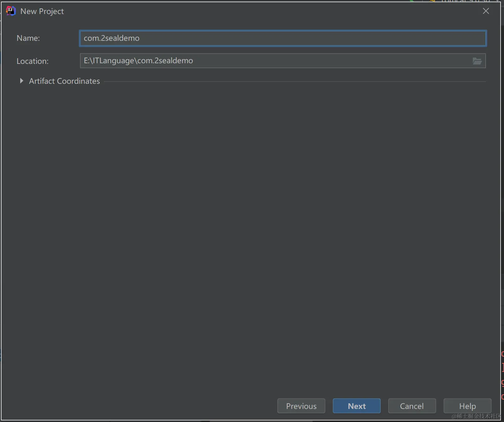Cancel the New Project dialog
The width and height of the screenshot is (504, 422).
click(x=412, y=406)
